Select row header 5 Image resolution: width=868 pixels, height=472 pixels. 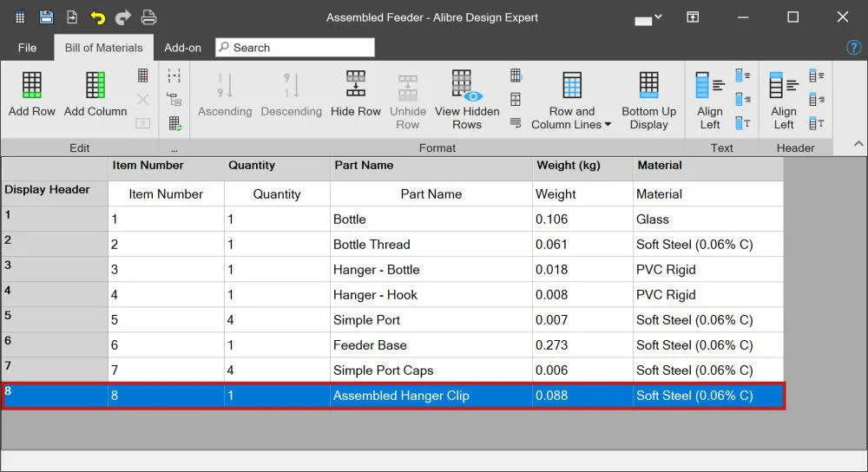tap(55, 320)
